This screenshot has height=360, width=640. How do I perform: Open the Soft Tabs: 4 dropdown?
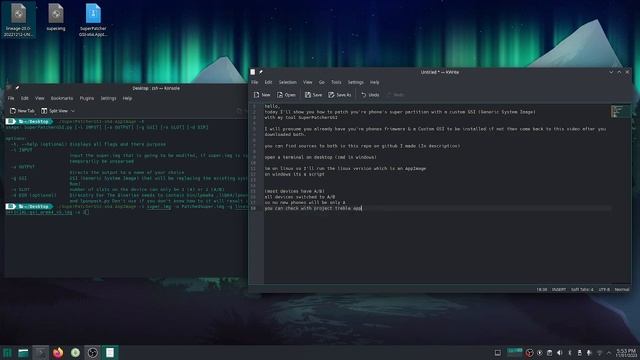(582, 289)
